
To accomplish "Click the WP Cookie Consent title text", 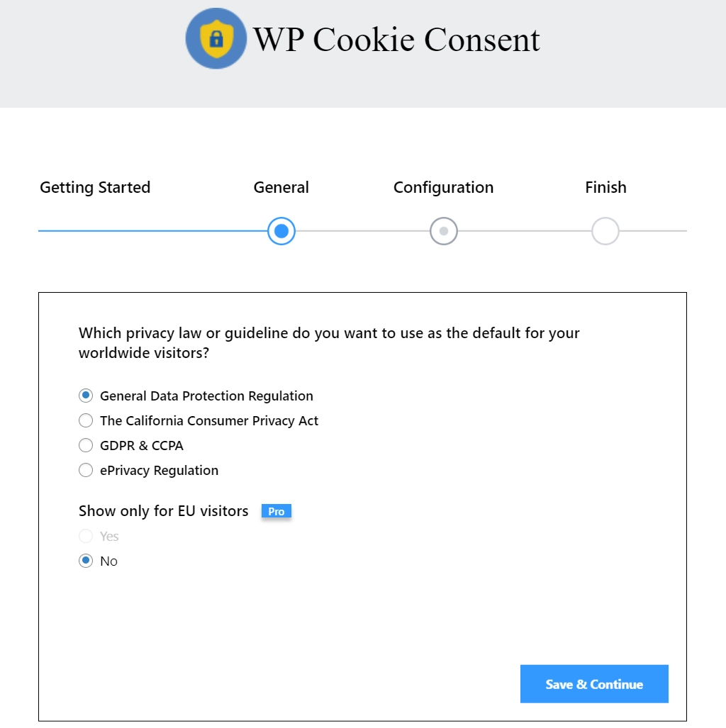I will click(x=397, y=40).
